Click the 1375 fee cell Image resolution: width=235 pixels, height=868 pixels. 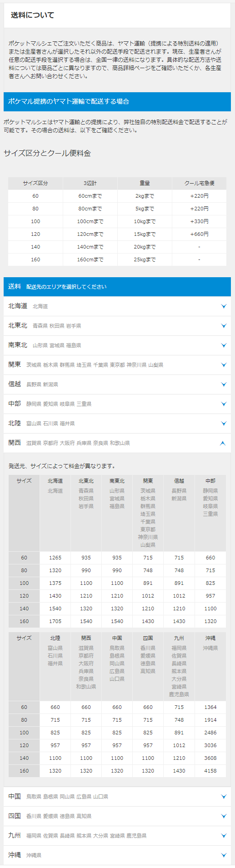(x=55, y=583)
